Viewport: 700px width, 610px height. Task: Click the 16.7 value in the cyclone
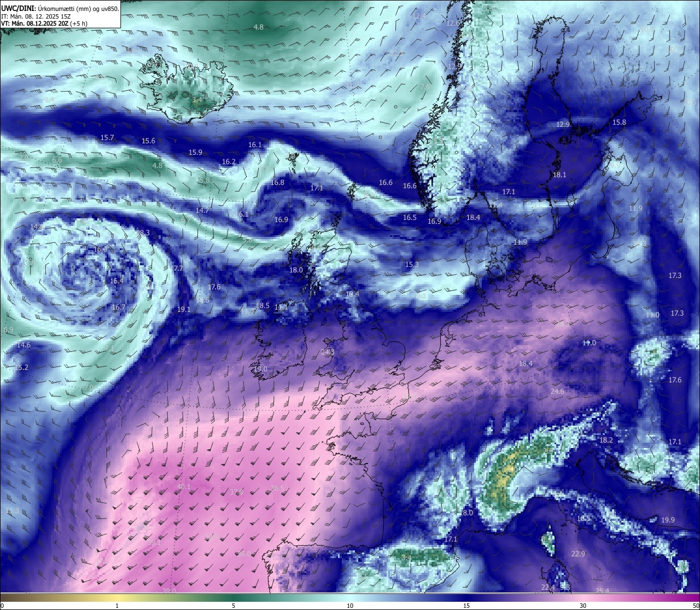(119, 307)
